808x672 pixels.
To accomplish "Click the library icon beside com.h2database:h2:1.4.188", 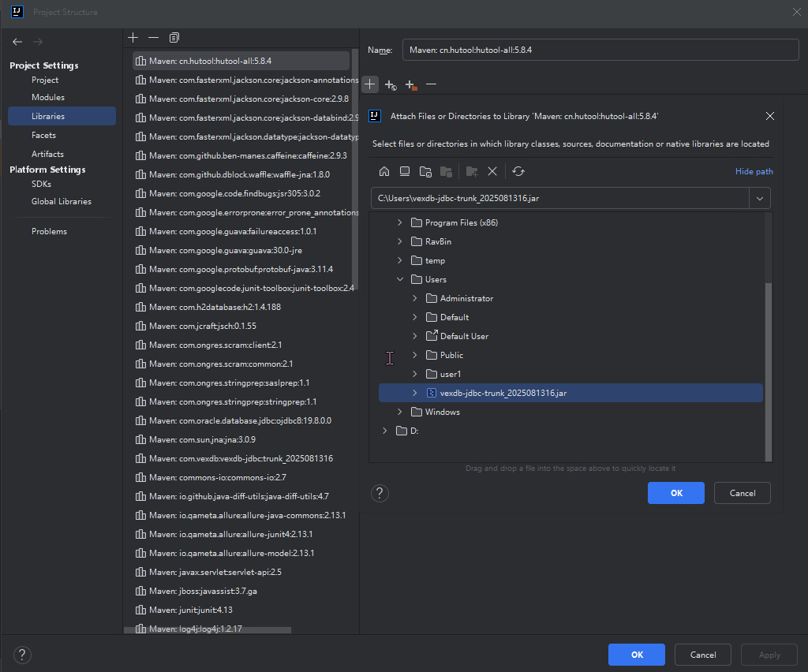I will 140,308.
